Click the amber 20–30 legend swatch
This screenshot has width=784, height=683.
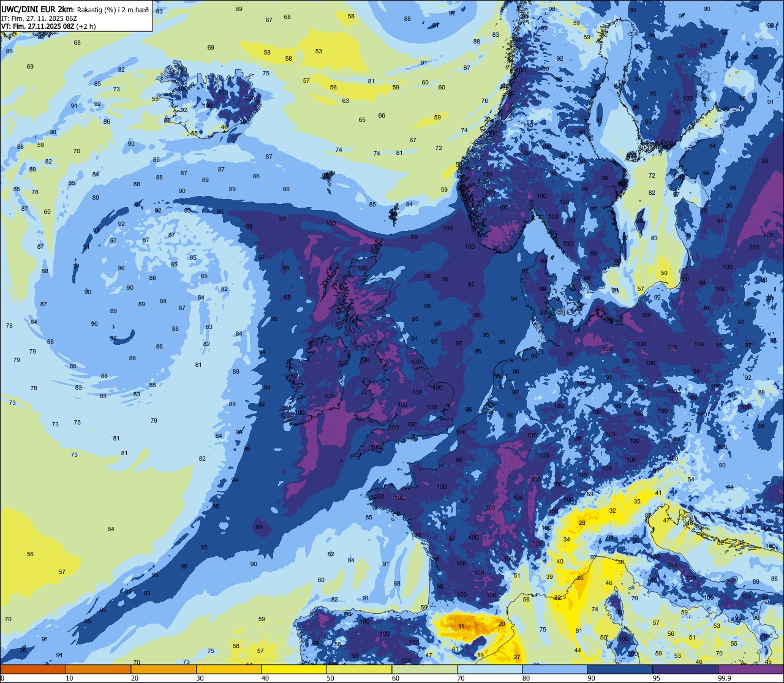tap(164, 669)
